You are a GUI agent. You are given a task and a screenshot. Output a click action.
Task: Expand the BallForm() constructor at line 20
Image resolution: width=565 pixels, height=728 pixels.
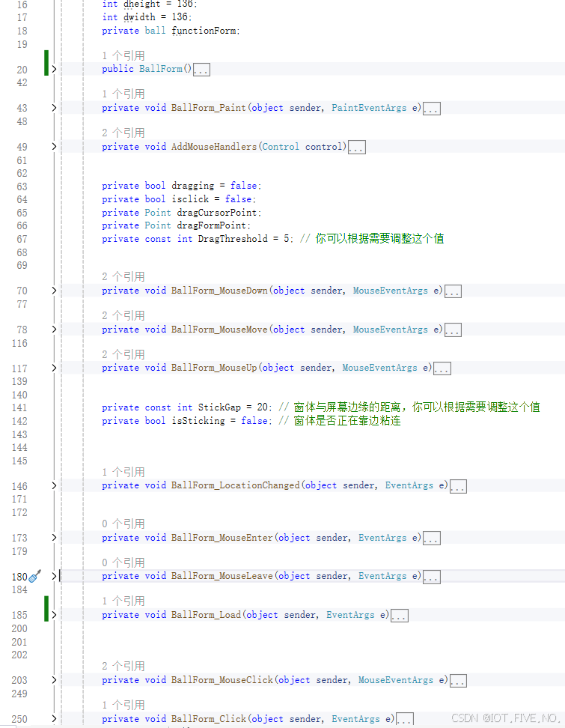click(x=54, y=69)
